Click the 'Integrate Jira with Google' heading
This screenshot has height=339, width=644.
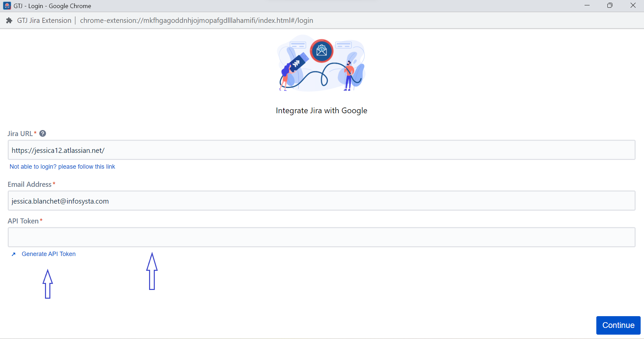[321, 111]
